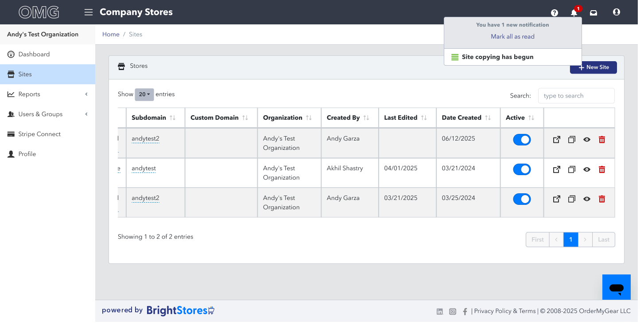Click the previous page arrow

556,239
